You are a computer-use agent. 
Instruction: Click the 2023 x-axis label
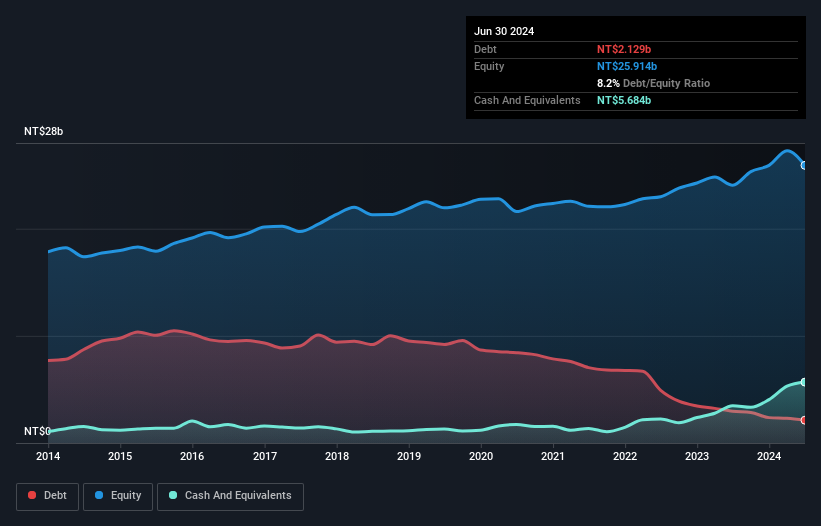pyautogui.click(x=697, y=456)
